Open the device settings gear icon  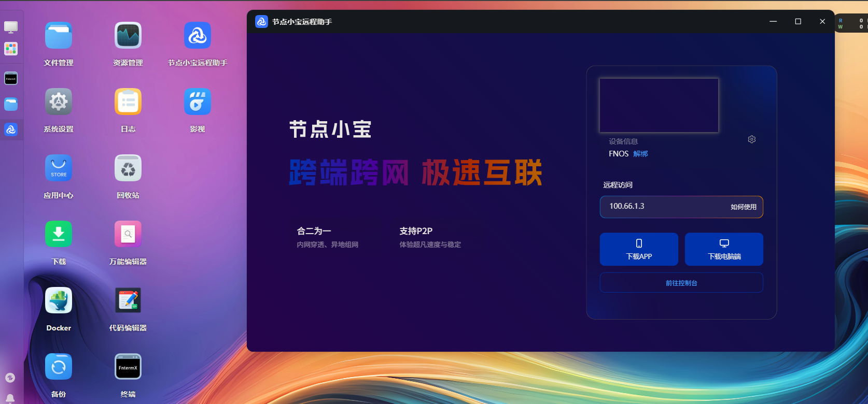point(752,139)
